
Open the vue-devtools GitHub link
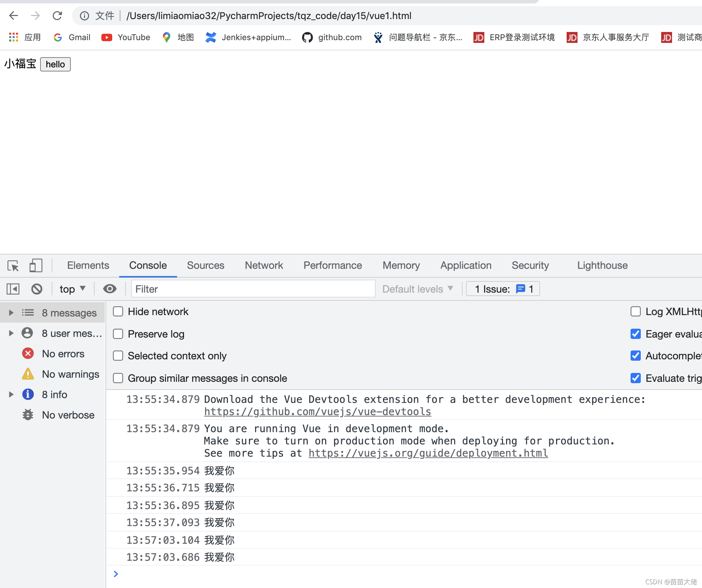pos(318,412)
